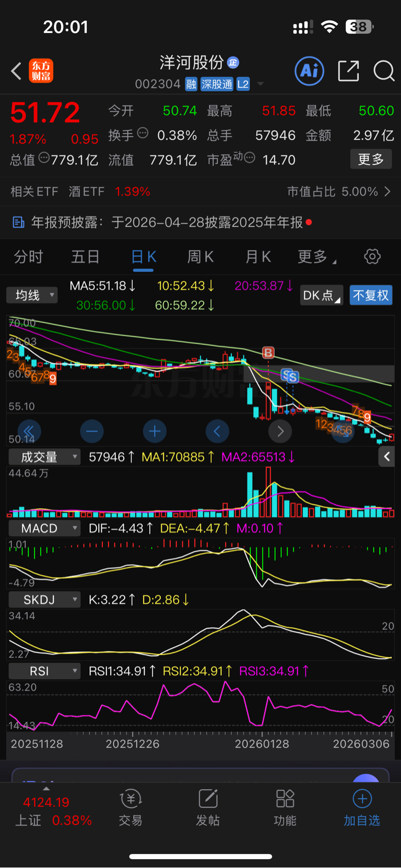The image size is (401, 868).
Task: Tap the MA5:51.18 value
Action: click(102, 286)
